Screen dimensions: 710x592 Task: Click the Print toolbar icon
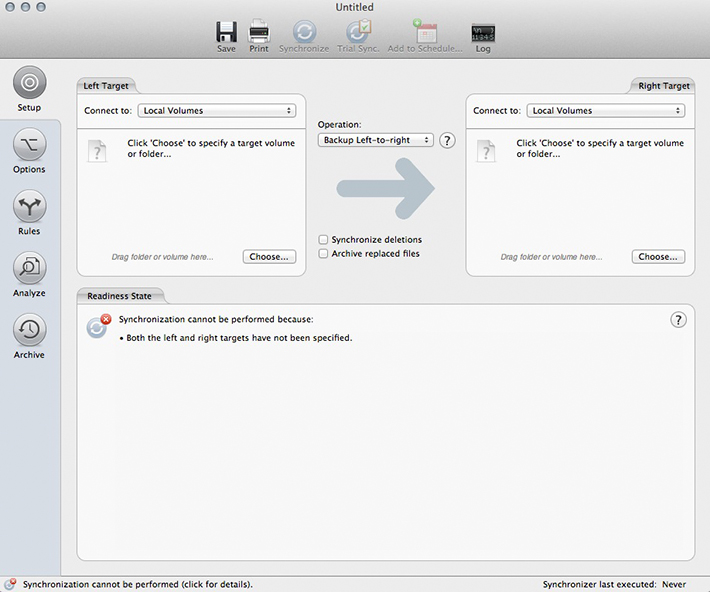point(259,31)
